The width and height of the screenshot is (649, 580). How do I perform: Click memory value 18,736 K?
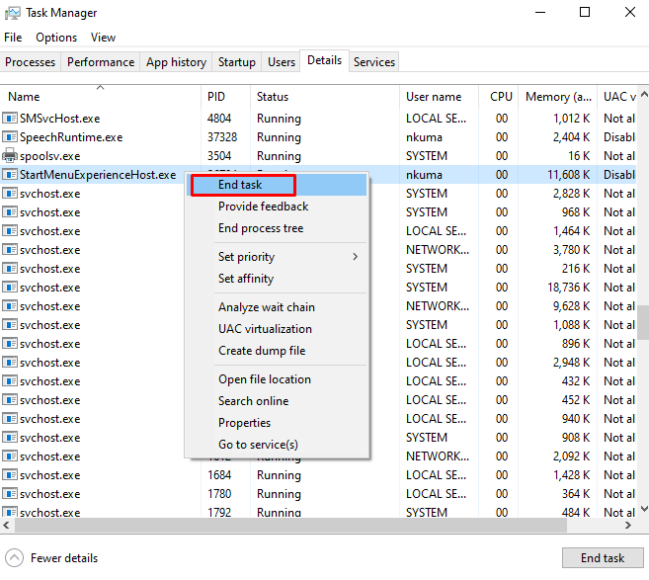(x=569, y=287)
